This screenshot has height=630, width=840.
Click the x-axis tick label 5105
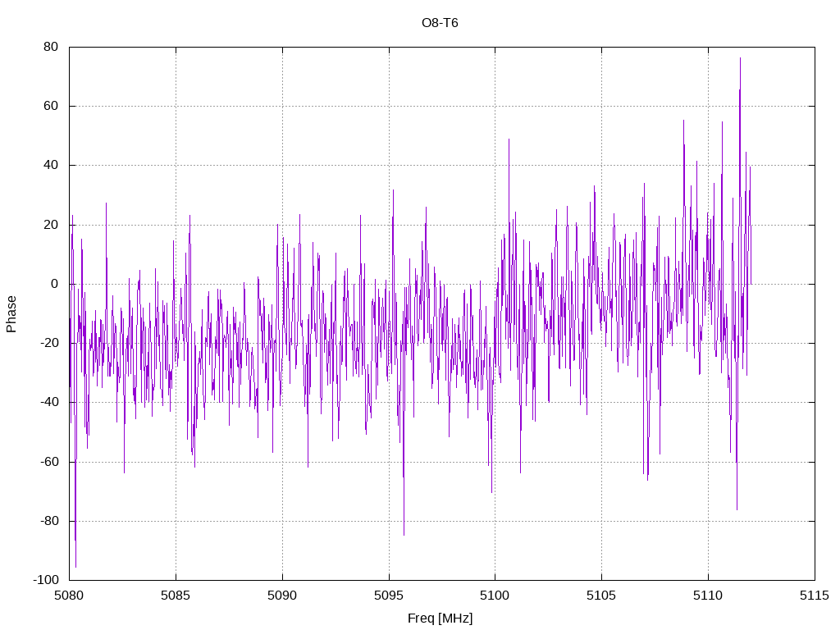click(x=601, y=596)
